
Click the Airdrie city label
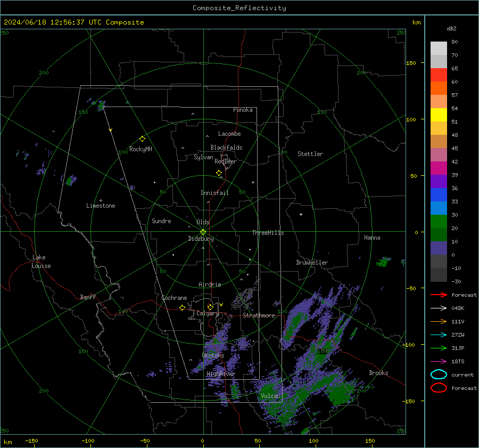click(x=210, y=284)
